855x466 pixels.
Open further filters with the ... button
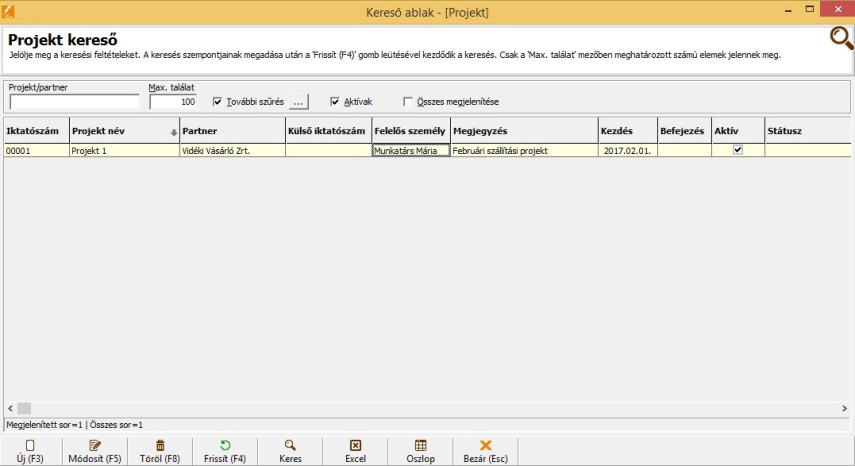(299, 101)
